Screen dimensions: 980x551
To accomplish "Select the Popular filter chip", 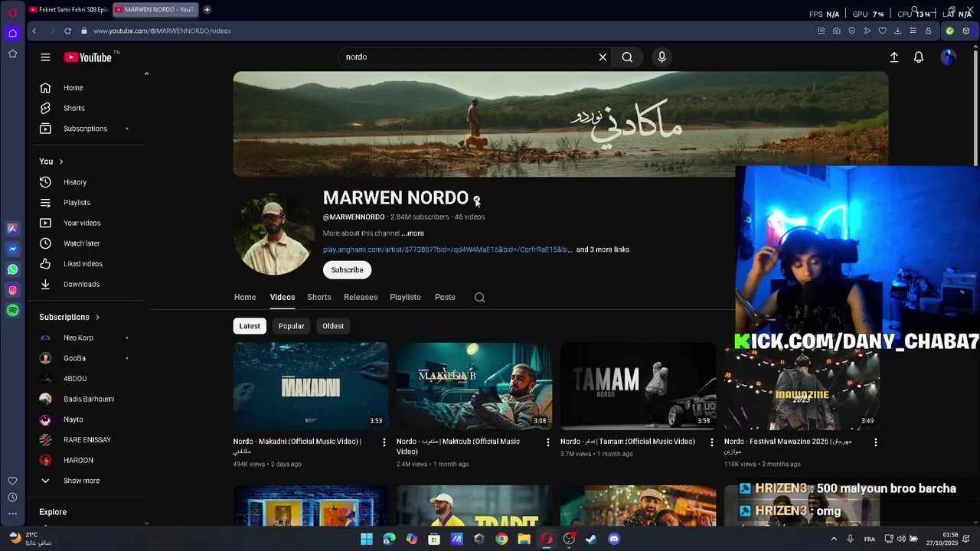I will (x=291, y=326).
